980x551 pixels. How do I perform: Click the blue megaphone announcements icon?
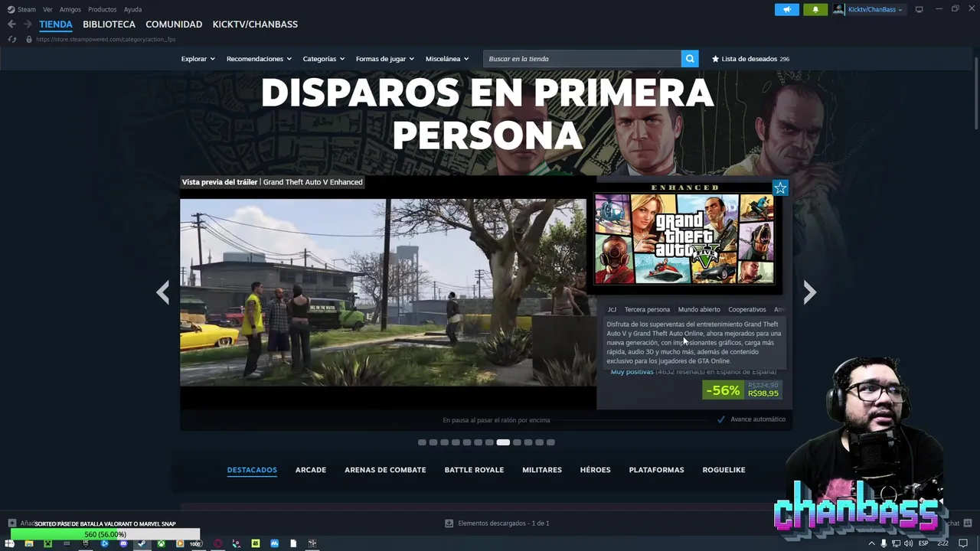click(x=786, y=9)
